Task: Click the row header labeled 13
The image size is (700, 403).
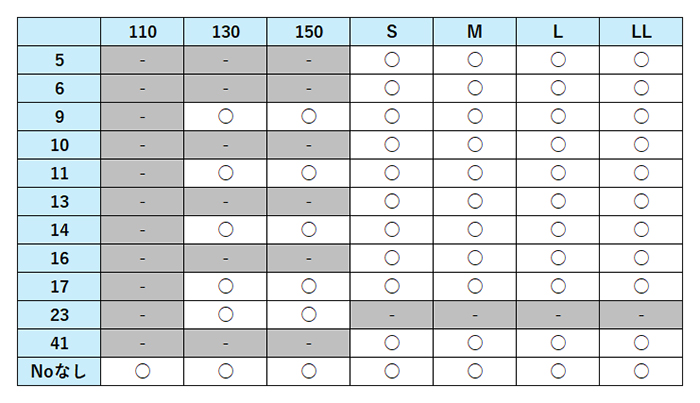Action: [60, 202]
